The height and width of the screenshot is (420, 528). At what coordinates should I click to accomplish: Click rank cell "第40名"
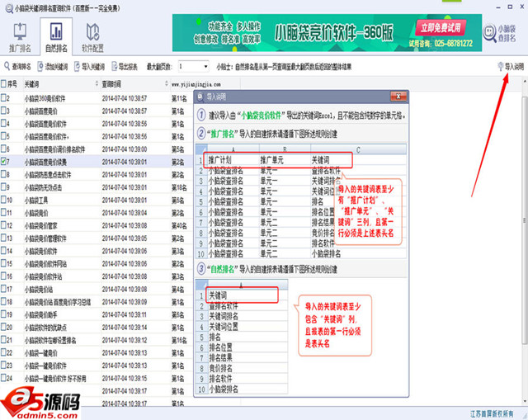coord(179,225)
